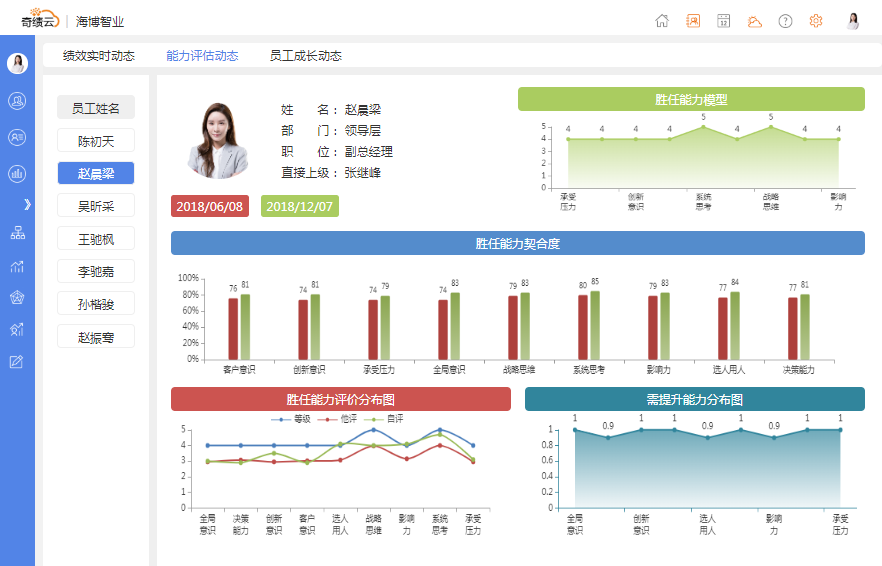
Task: Go to home via house icon
Action: point(662,21)
